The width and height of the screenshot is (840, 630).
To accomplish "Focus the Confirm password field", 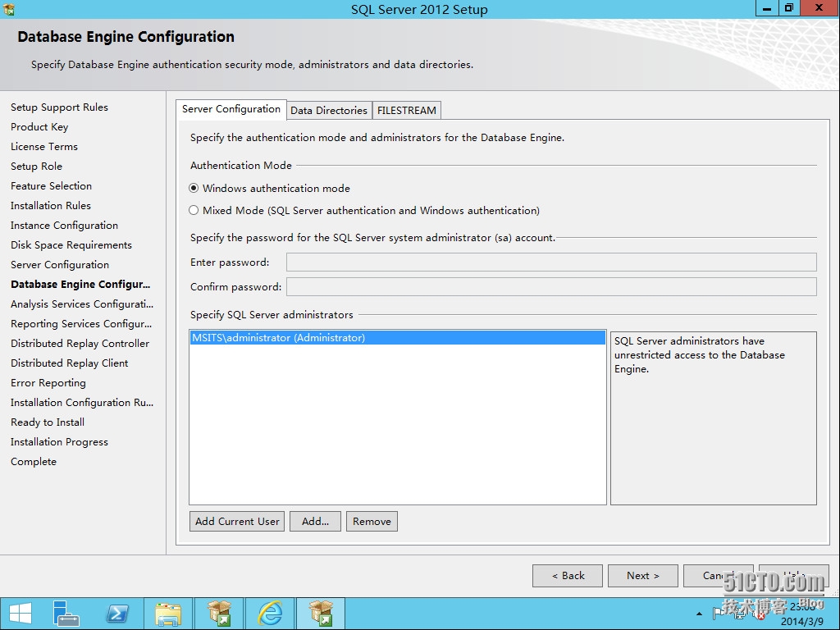I will point(551,286).
